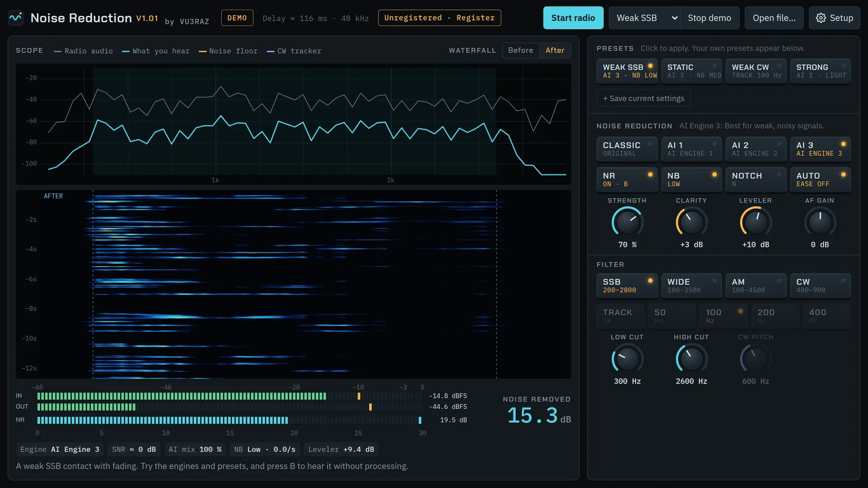Click the HIGH CUT knob

point(692,359)
